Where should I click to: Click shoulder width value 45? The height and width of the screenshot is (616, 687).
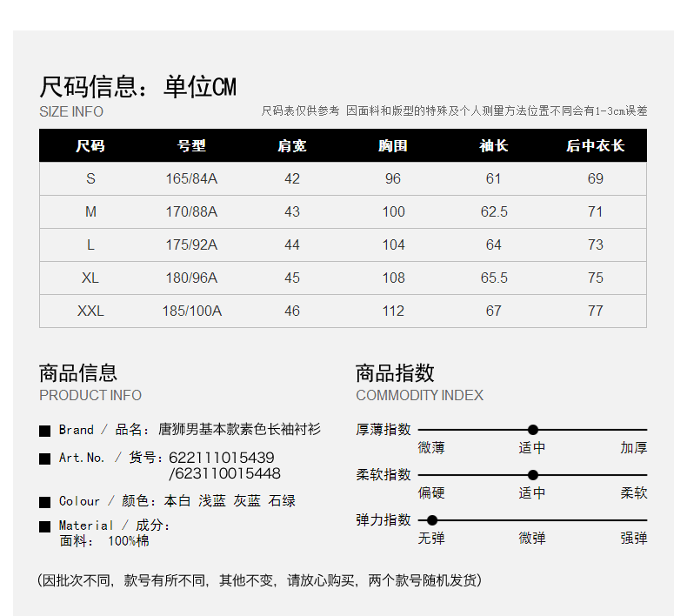(292, 278)
